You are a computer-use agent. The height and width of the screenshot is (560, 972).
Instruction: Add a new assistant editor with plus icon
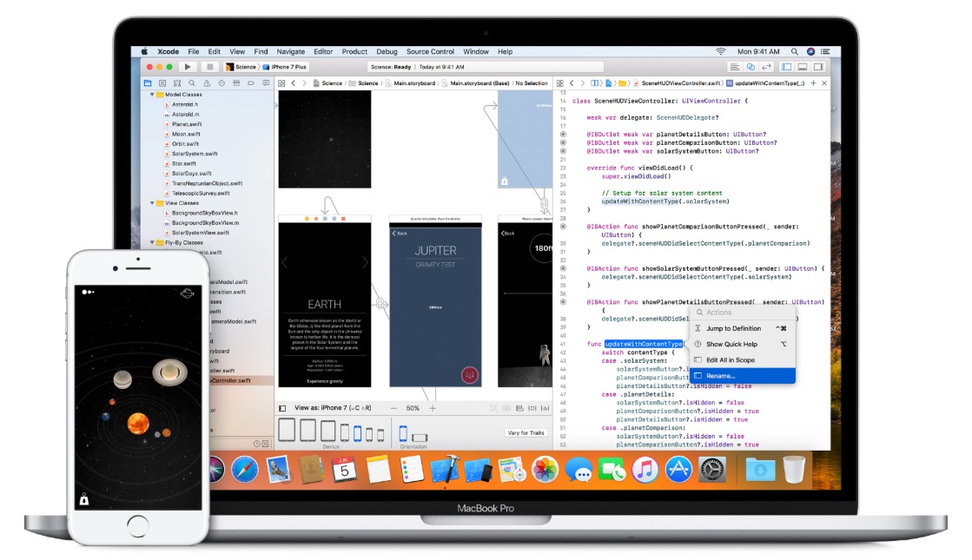[x=813, y=83]
